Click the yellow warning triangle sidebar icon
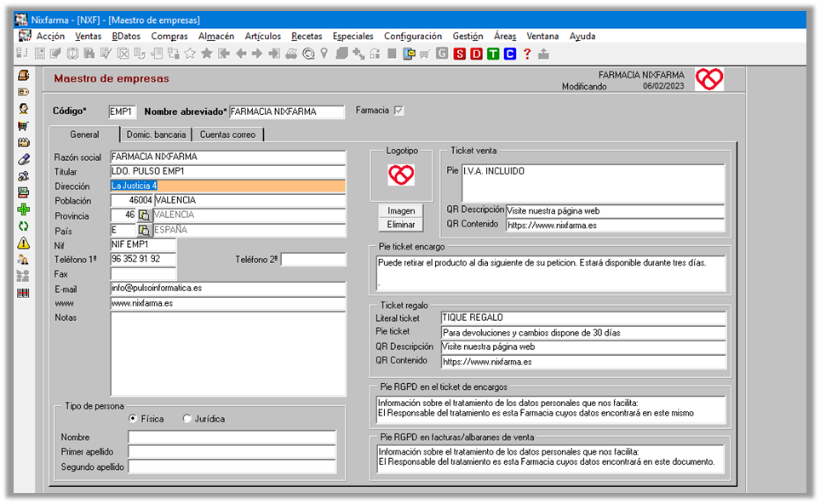This screenshot has height=504, width=820. click(x=24, y=243)
